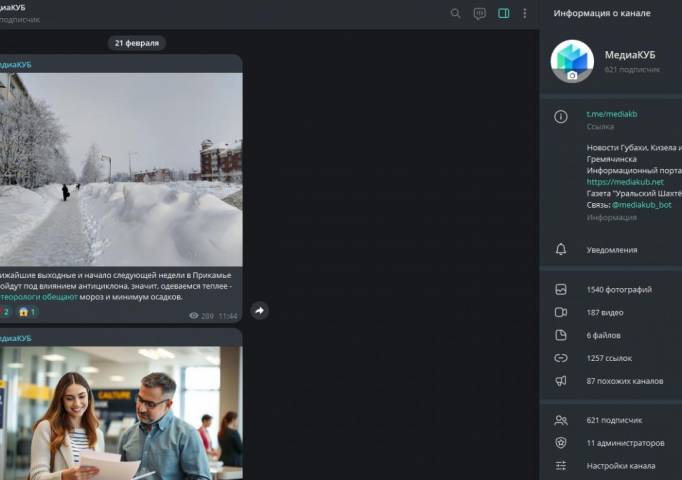Open the office people photo in second post
682x480 pixels.
(121, 413)
